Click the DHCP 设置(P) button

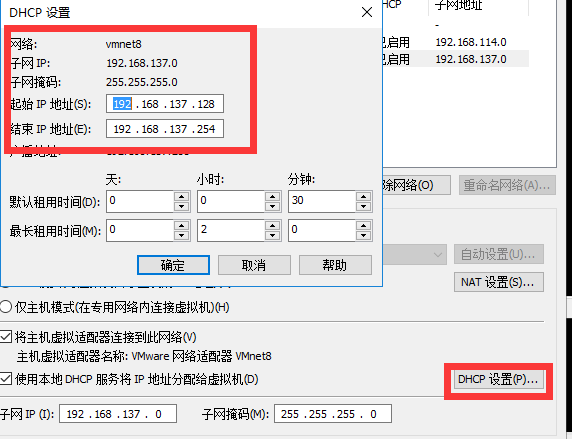click(498, 380)
